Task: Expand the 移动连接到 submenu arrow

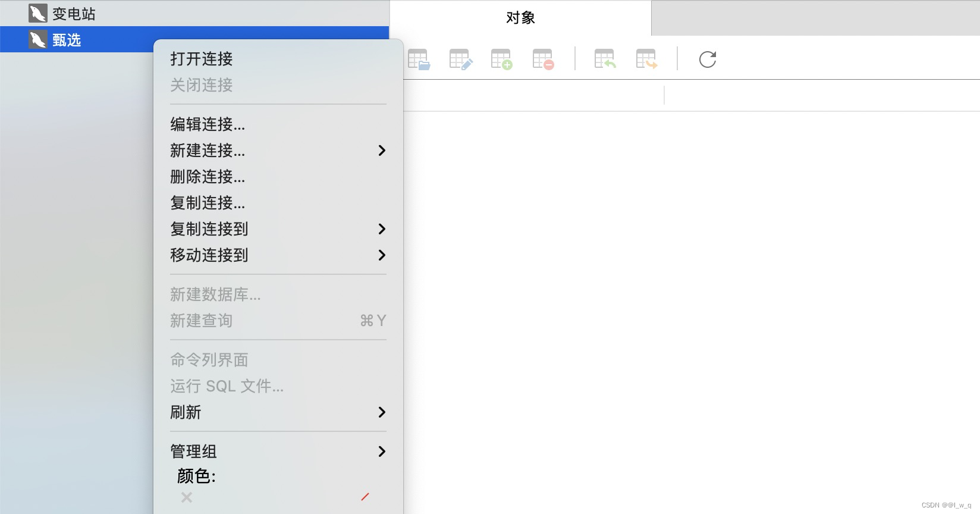Action: coord(382,255)
